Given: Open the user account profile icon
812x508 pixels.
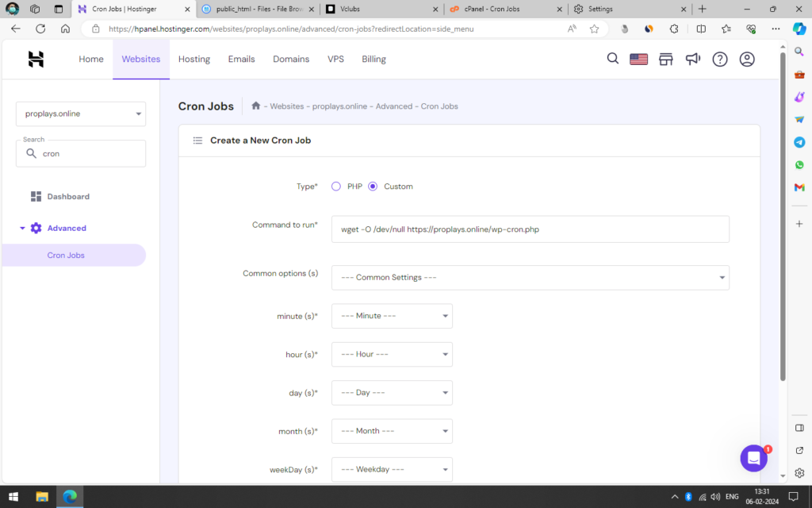Looking at the screenshot, I should pyautogui.click(x=747, y=60).
